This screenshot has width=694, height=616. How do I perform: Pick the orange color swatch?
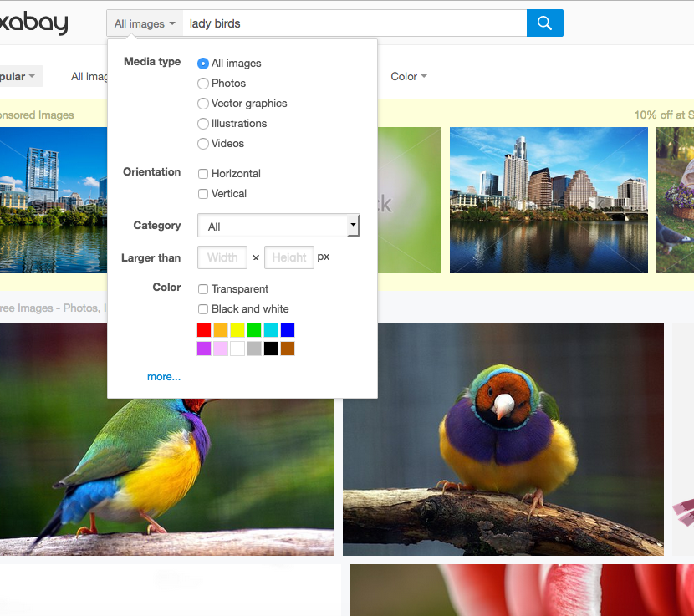pyautogui.click(x=221, y=330)
